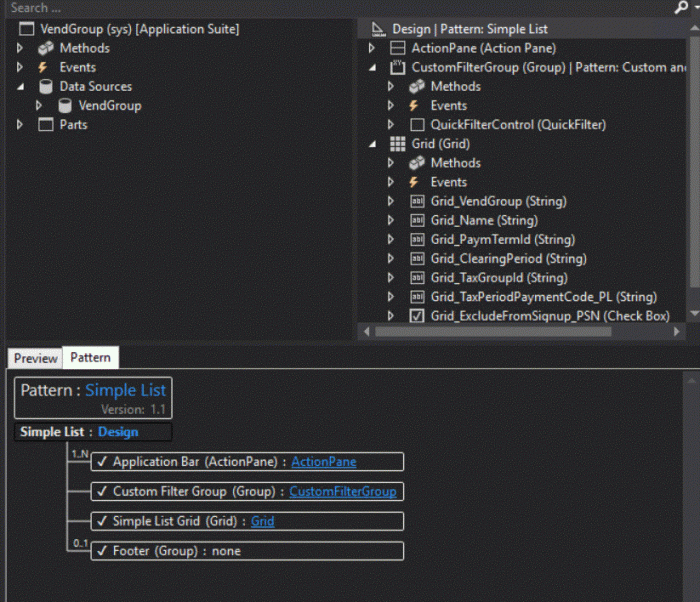Collapse the Data Sources node
The image size is (700, 602).
(x=20, y=87)
